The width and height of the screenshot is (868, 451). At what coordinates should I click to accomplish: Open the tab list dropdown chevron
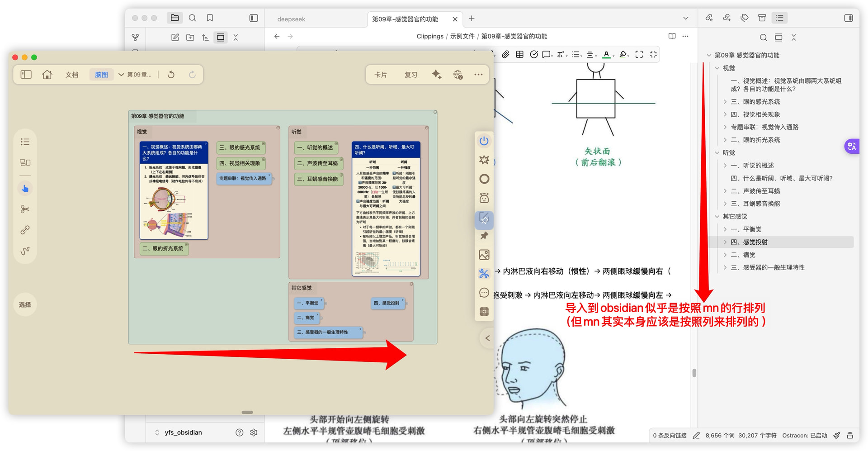tap(685, 19)
